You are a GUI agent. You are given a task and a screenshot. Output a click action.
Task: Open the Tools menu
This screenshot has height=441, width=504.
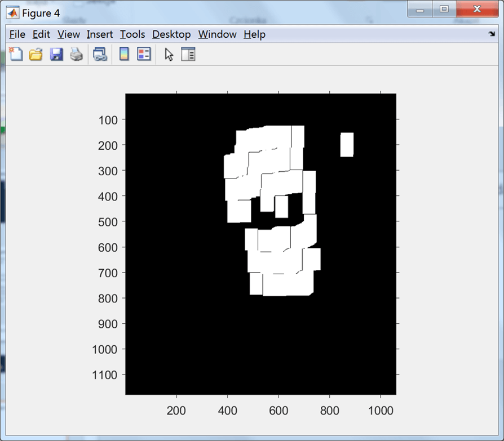(x=132, y=34)
